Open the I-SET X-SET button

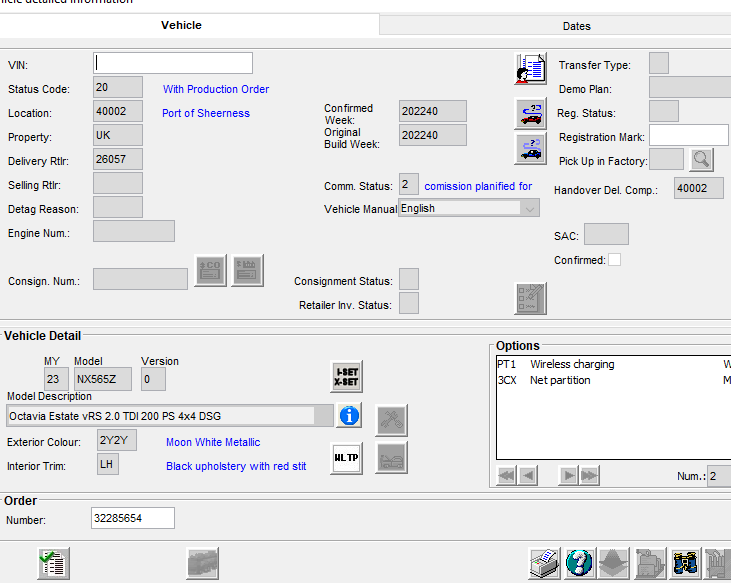(x=346, y=377)
